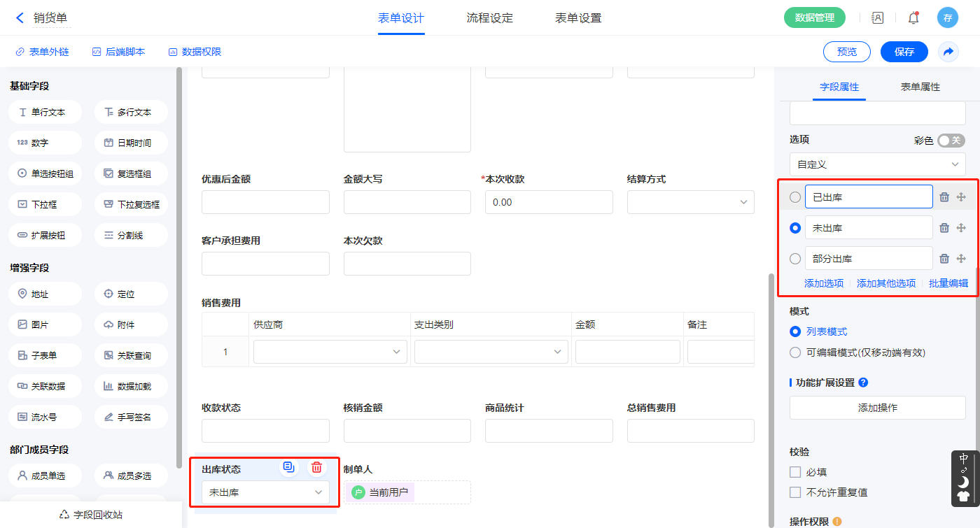Click the 数据管理 button
Viewport: 980px width, 528px height.
pos(814,18)
